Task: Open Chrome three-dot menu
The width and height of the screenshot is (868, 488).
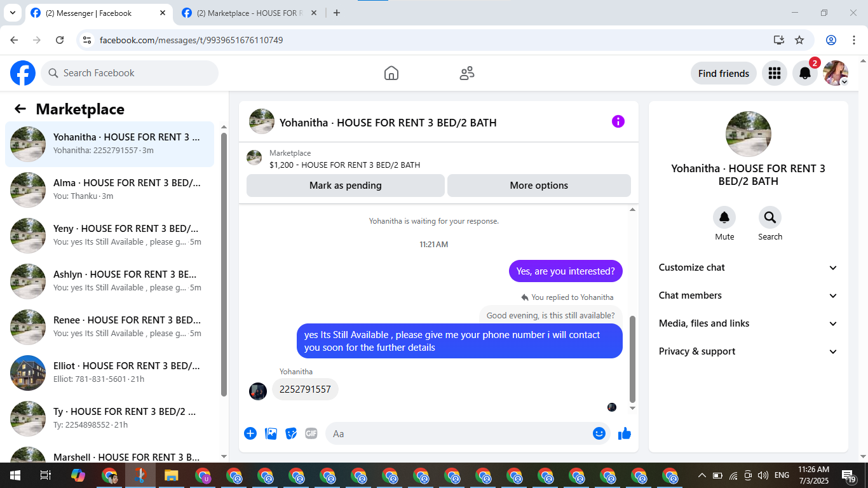Action: point(854,40)
